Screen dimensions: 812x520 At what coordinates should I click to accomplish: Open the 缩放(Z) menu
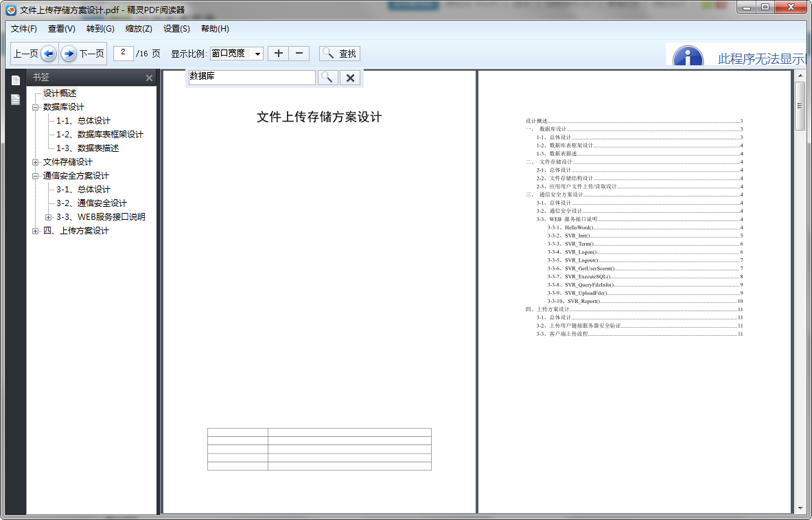[x=139, y=29]
